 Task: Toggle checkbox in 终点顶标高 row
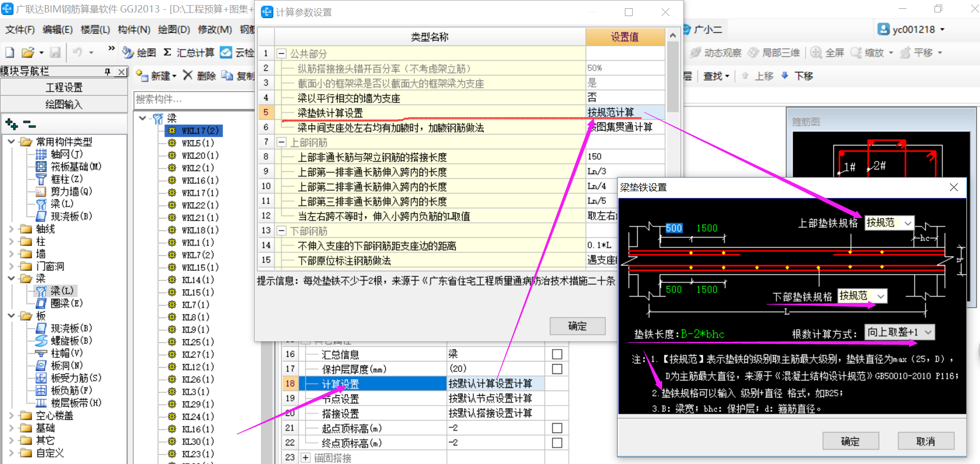pyautogui.click(x=557, y=443)
